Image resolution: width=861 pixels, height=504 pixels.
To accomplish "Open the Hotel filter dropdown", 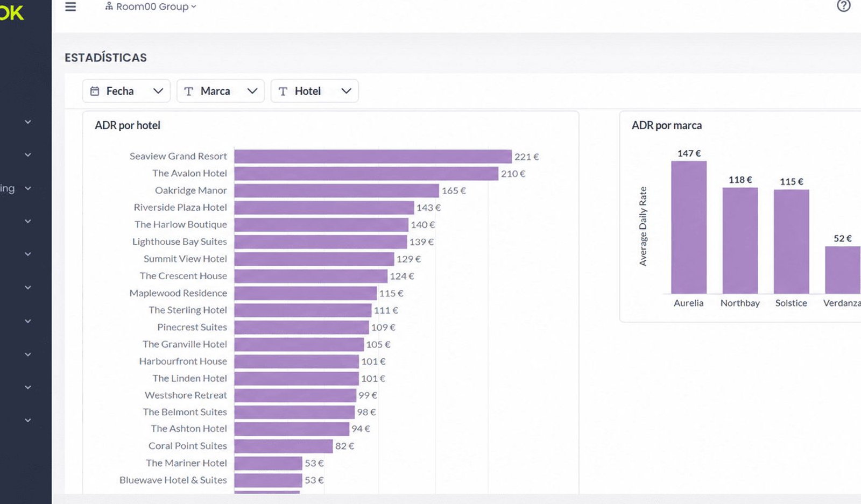I will (x=315, y=91).
